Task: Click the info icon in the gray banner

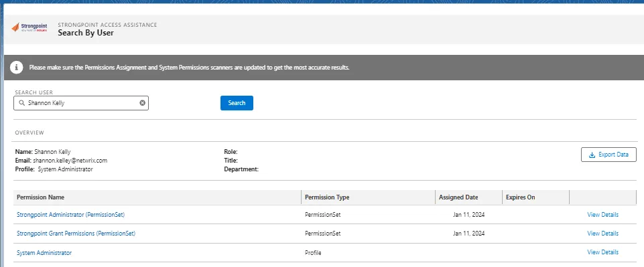Action: (x=17, y=68)
